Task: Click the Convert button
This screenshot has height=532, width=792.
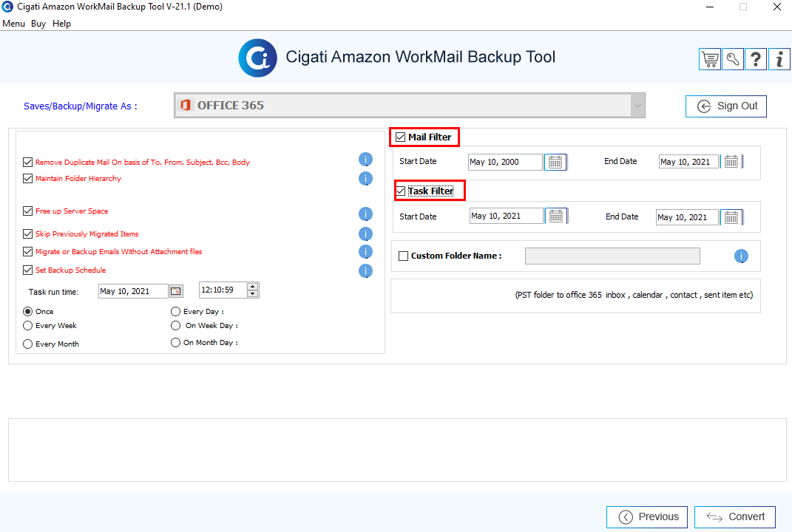Action: 735,517
